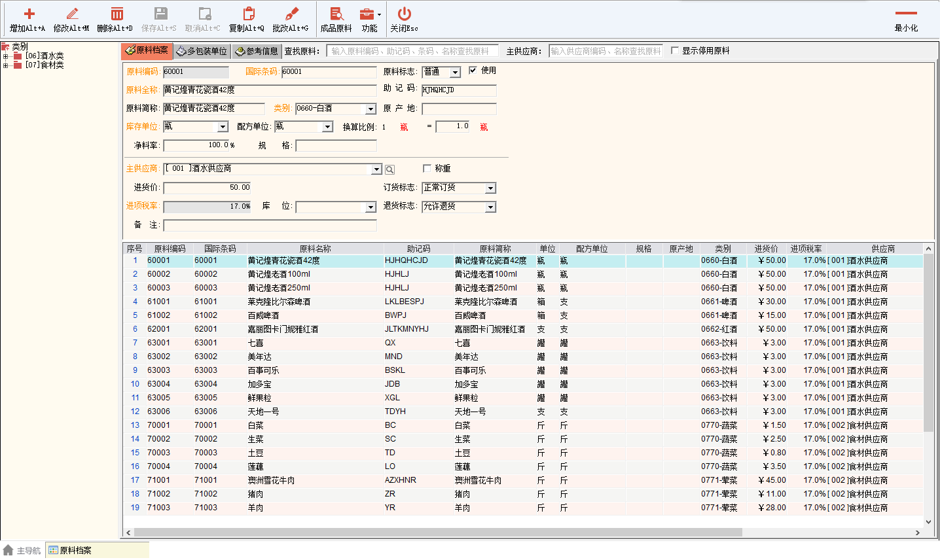The height and width of the screenshot is (560, 940).
Task: Sort by the 助记码 column header
Action: [419, 249]
